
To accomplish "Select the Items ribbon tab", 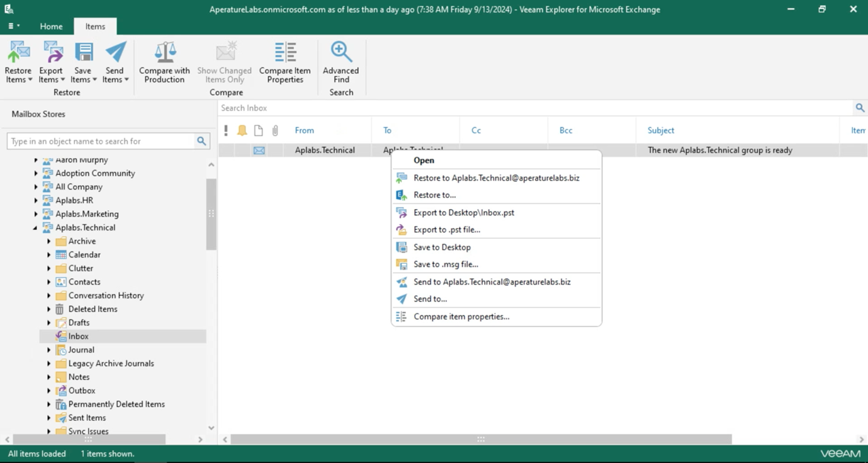I will click(x=95, y=26).
